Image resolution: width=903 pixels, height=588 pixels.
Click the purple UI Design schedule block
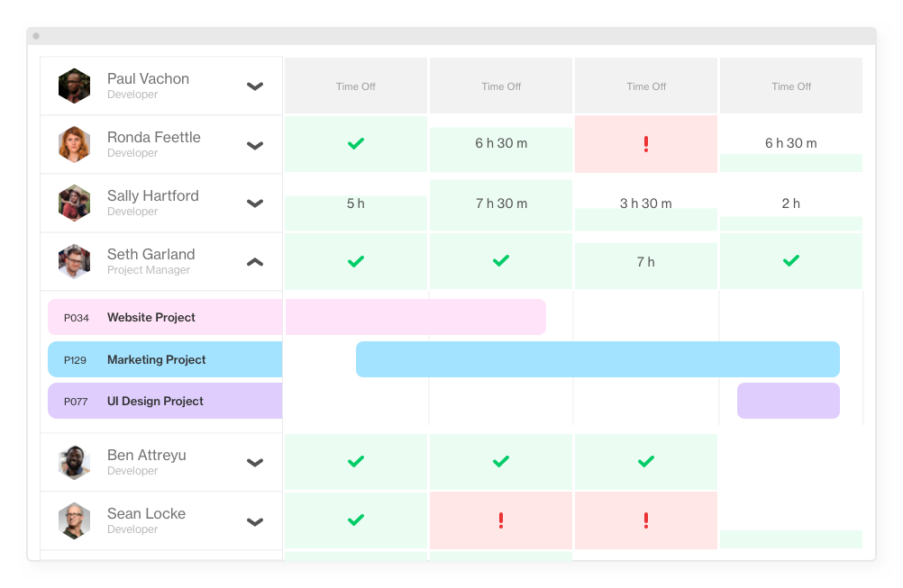pyautogui.click(x=788, y=400)
